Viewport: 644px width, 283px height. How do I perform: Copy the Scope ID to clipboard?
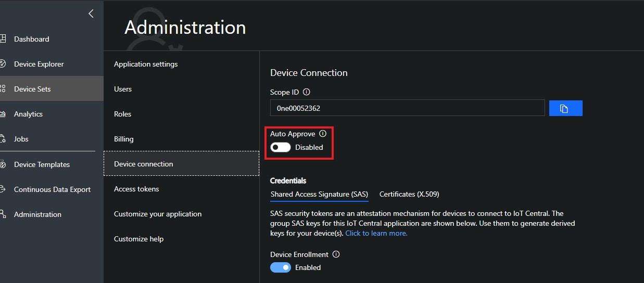click(565, 108)
